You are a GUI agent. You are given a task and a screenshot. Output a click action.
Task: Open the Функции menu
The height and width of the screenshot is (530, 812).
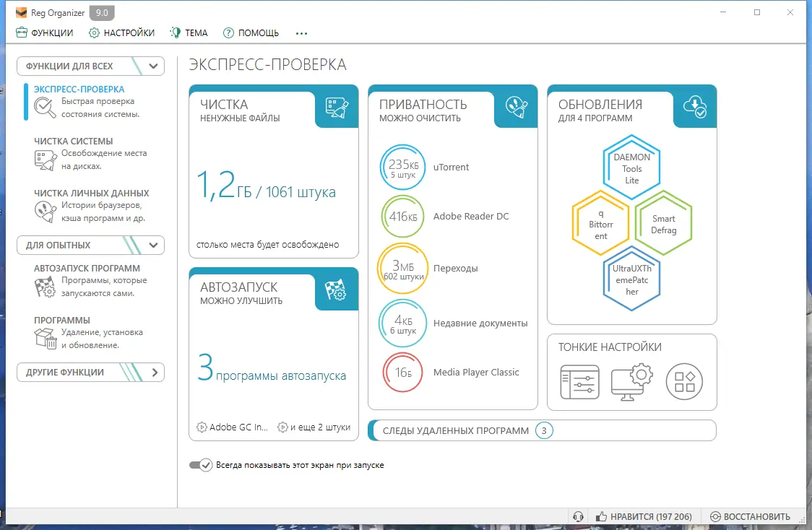(x=45, y=32)
